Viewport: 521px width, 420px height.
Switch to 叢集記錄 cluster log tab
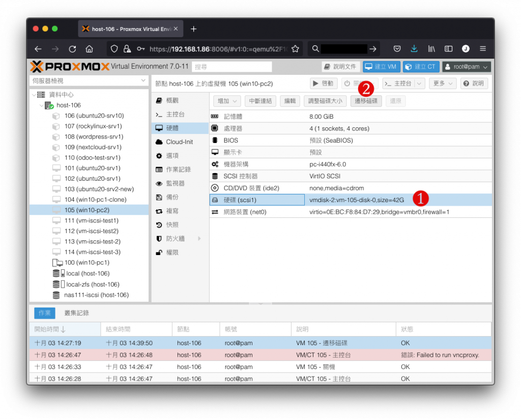tap(76, 313)
